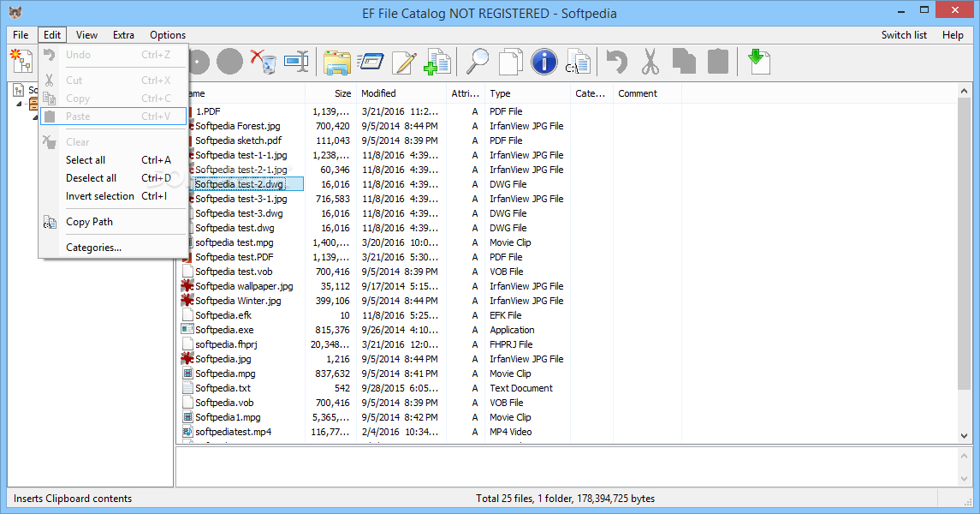The width and height of the screenshot is (980, 514).
Task: Open the View menu
Action: (86, 35)
